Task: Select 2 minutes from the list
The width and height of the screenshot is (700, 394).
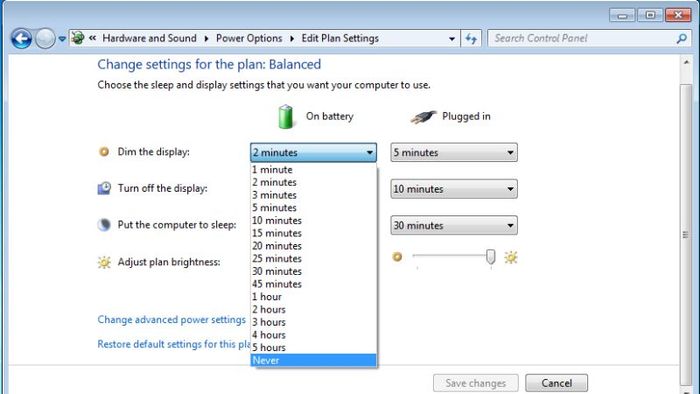Action: [313, 182]
